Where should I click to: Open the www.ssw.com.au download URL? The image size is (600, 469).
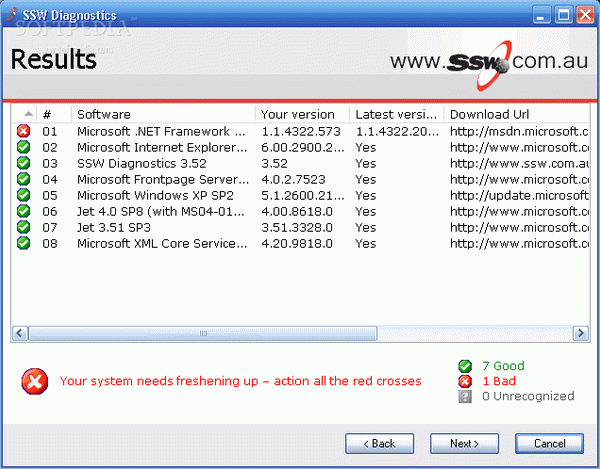click(519, 163)
